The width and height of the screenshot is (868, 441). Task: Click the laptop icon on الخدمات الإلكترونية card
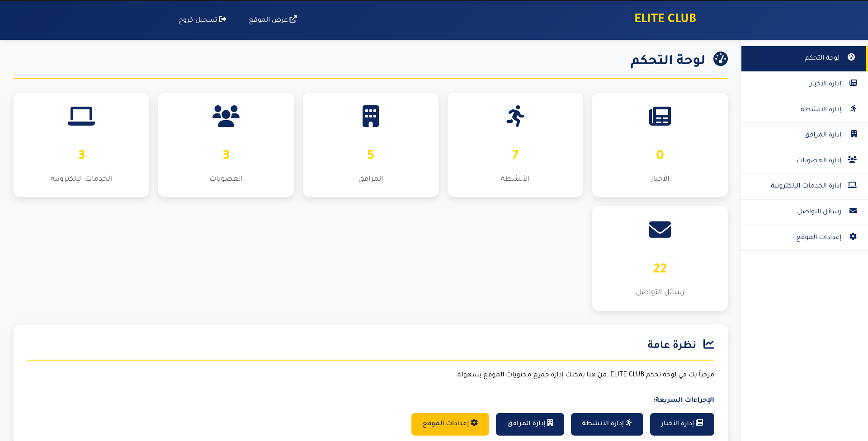coord(81,116)
